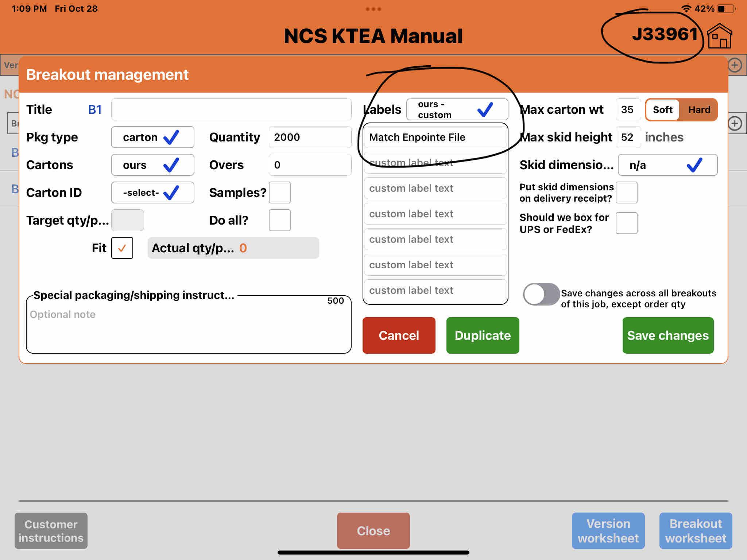Tap the home icon in header
This screenshot has height=560, width=747.
click(x=719, y=36)
